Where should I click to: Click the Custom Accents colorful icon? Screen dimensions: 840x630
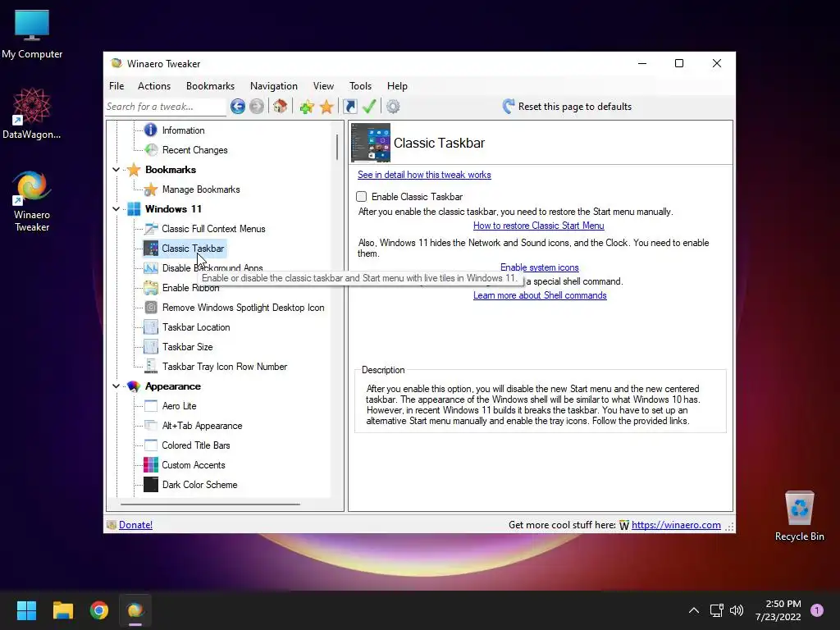(151, 465)
